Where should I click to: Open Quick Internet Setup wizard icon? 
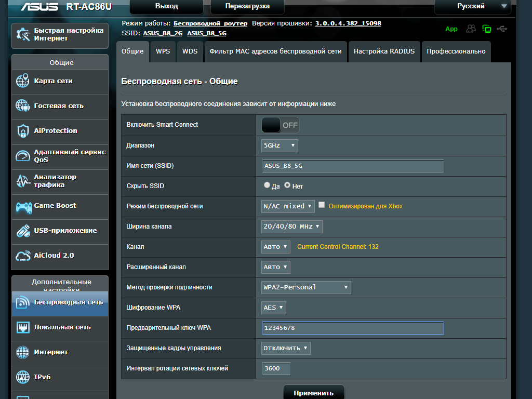click(x=23, y=34)
